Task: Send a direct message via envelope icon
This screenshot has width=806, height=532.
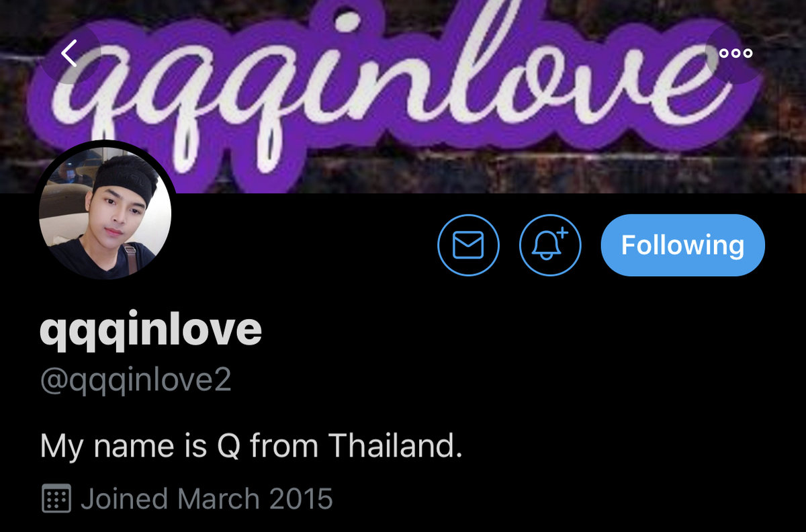Action: (x=468, y=245)
